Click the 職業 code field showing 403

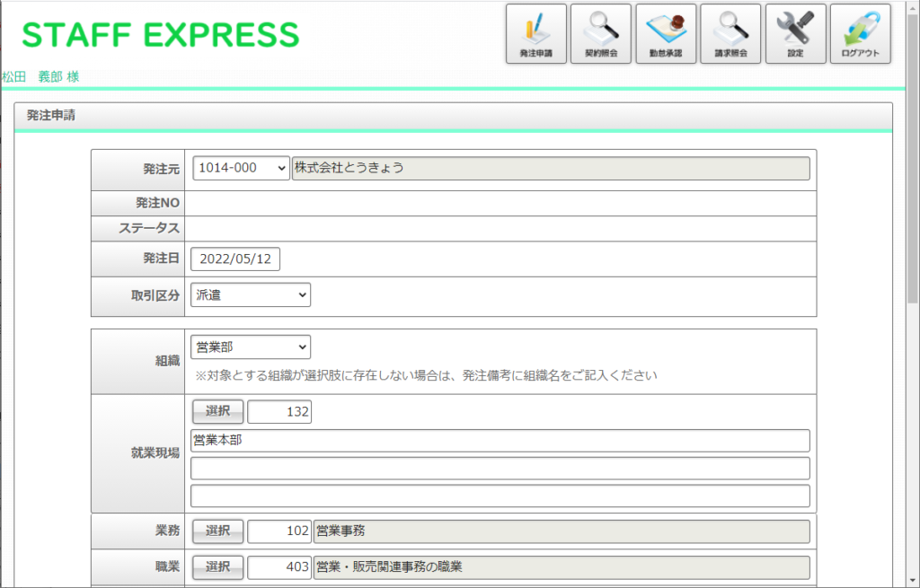pyautogui.click(x=279, y=567)
